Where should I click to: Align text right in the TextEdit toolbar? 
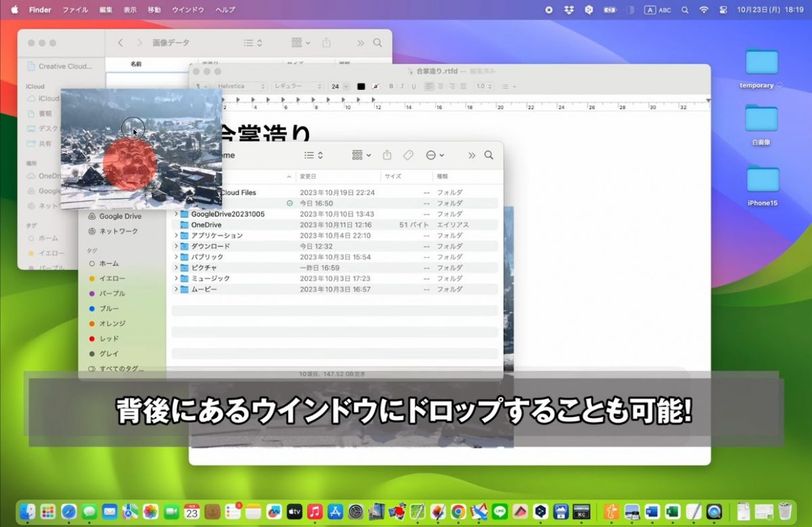[451, 87]
